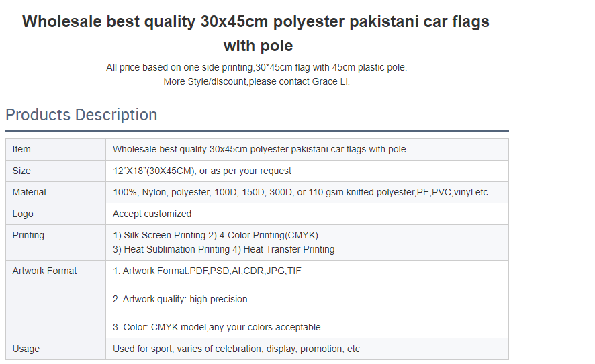
Task: Select the 'Item' row label cell
Action: pyautogui.click(x=56, y=149)
